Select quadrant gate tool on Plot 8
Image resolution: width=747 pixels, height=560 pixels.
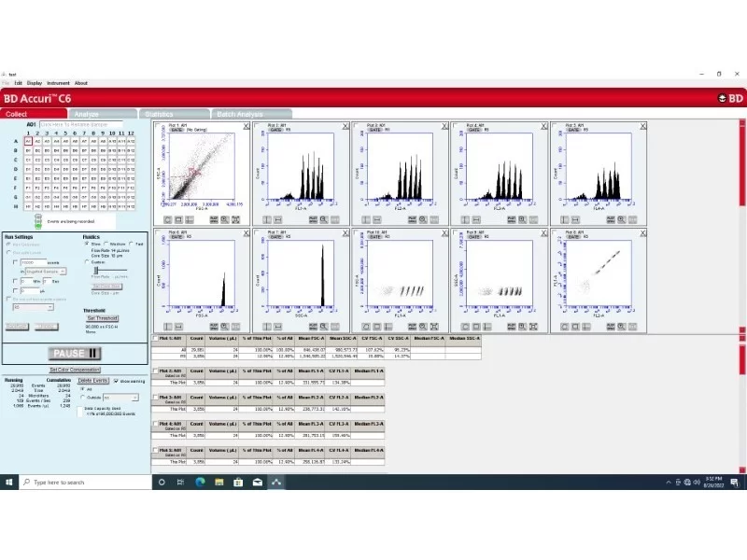pyautogui.click(x=586, y=327)
